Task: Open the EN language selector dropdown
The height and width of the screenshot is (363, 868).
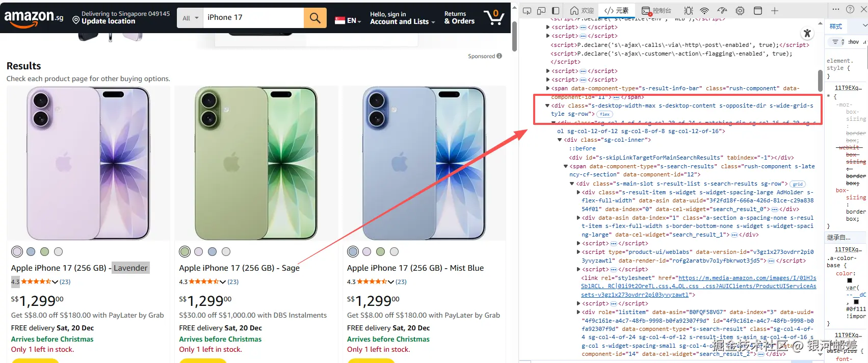Action: [x=348, y=20]
